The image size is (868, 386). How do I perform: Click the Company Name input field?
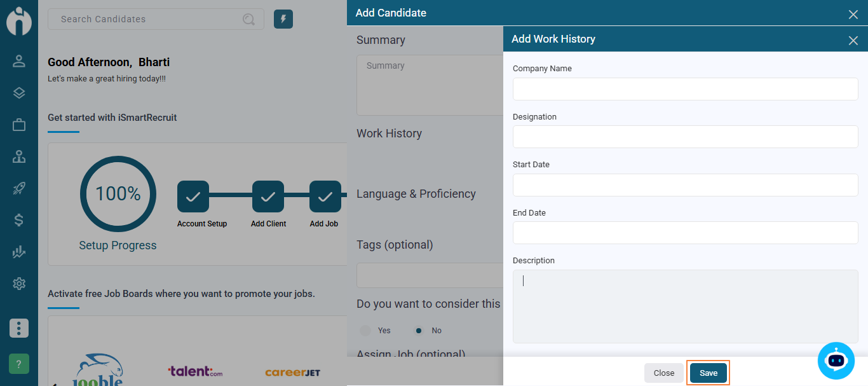point(685,89)
